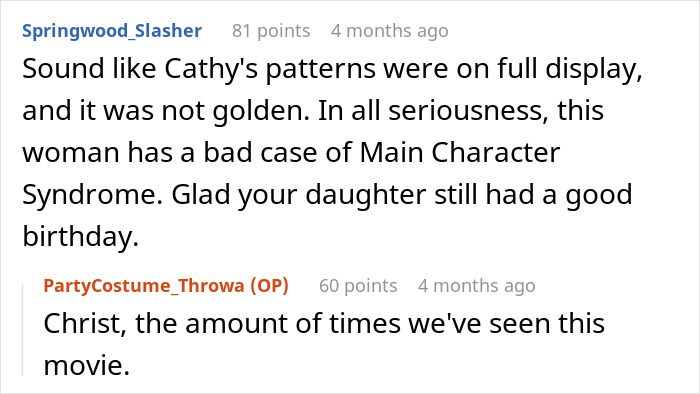
Task: Click the word movie ending OP's reply
Action: (x=87, y=365)
